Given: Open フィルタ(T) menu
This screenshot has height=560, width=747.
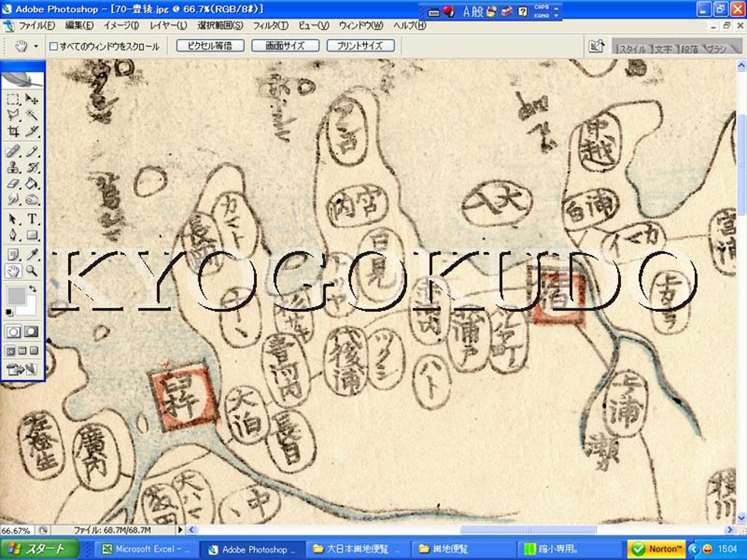Looking at the screenshot, I should pos(270,26).
